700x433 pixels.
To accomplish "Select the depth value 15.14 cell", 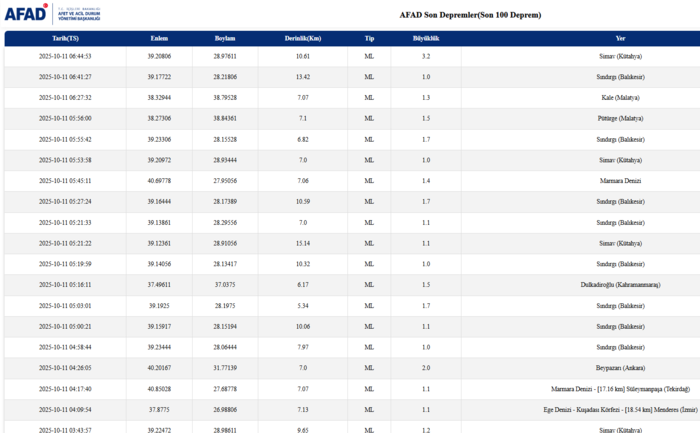I will 302,243.
